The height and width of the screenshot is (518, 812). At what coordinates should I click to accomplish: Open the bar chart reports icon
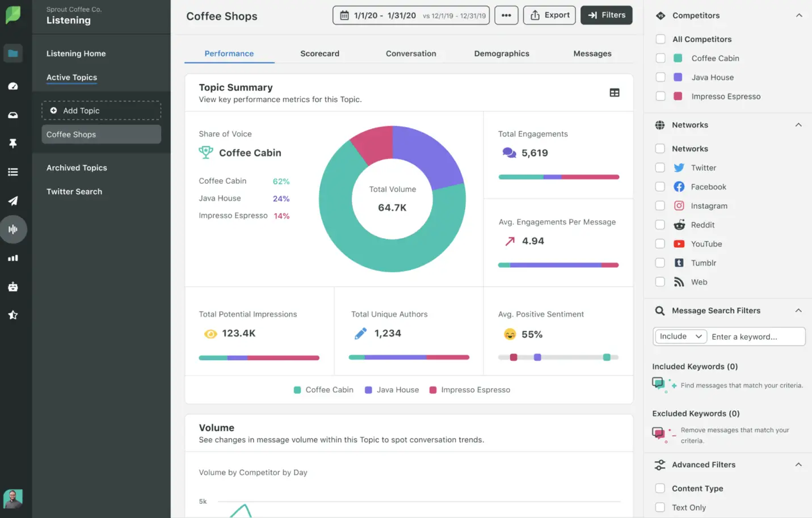tap(12, 258)
